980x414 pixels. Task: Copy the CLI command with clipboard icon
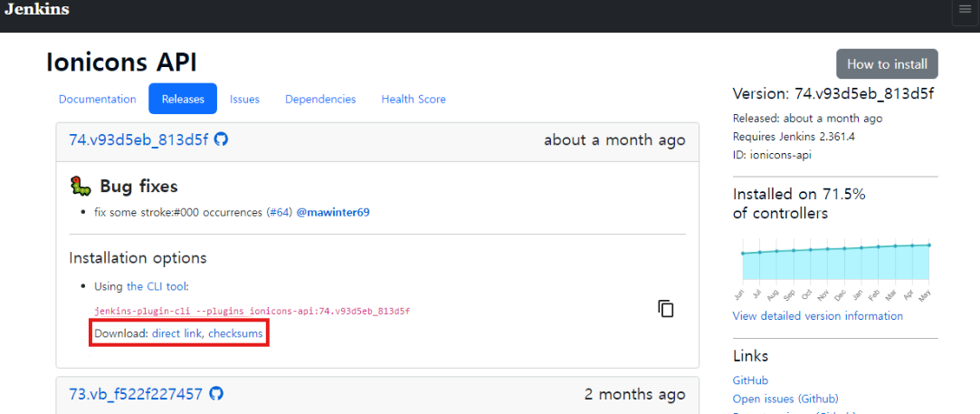[666, 308]
